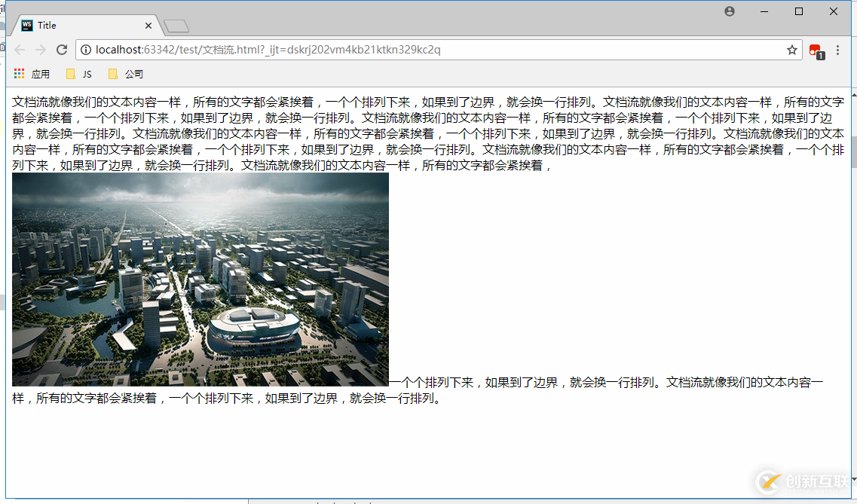Image resolution: width=857 pixels, height=504 pixels.
Task: Toggle the bookmark star in the address bar
Action: [791, 50]
